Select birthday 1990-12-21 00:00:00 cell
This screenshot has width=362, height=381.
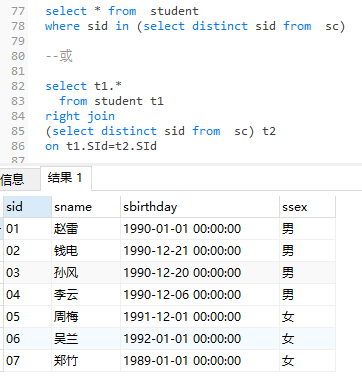(x=200, y=251)
